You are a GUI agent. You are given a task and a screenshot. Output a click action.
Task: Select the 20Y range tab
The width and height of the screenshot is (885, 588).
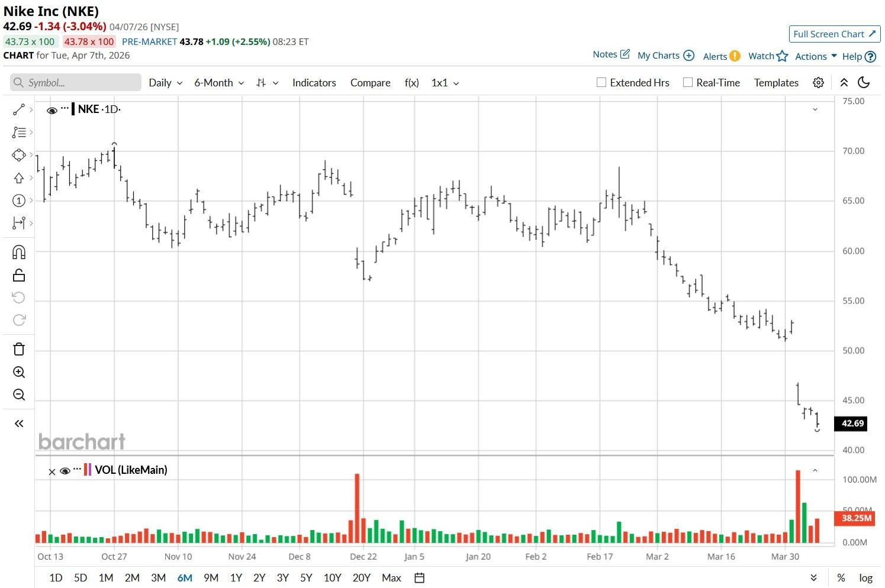[361, 578]
